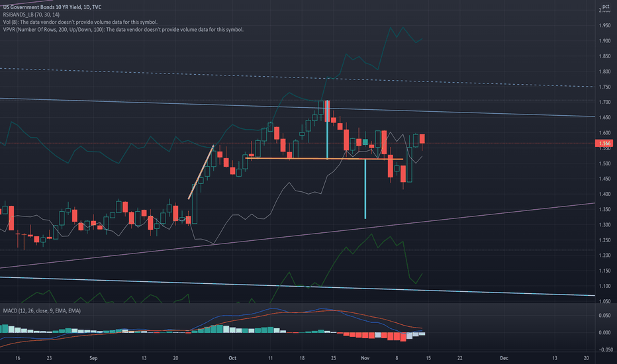Click the Dec label on the time axis

[504, 358]
